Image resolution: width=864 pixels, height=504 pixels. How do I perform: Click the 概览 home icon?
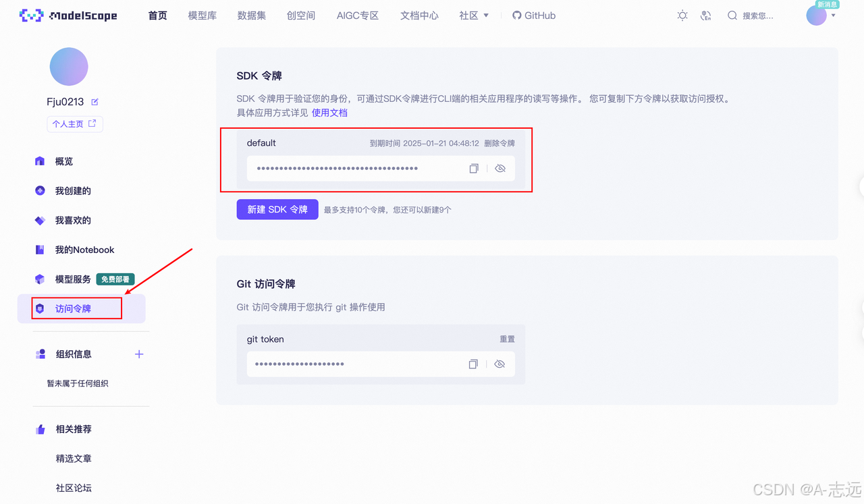point(40,161)
